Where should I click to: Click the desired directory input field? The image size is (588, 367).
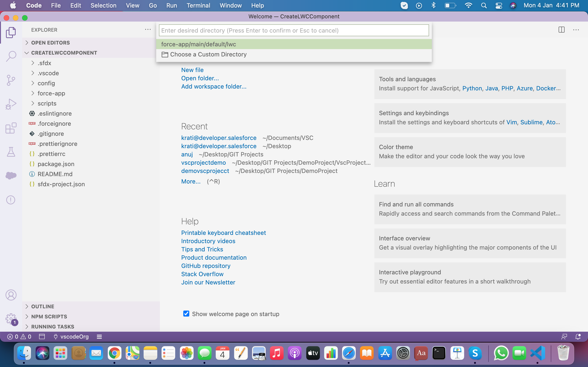point(294,30)
